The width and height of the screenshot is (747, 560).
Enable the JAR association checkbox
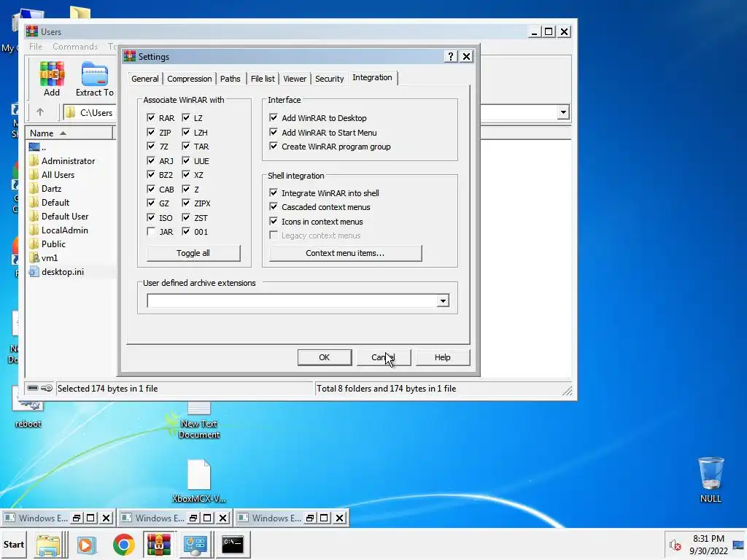click(x=151, y=231)
